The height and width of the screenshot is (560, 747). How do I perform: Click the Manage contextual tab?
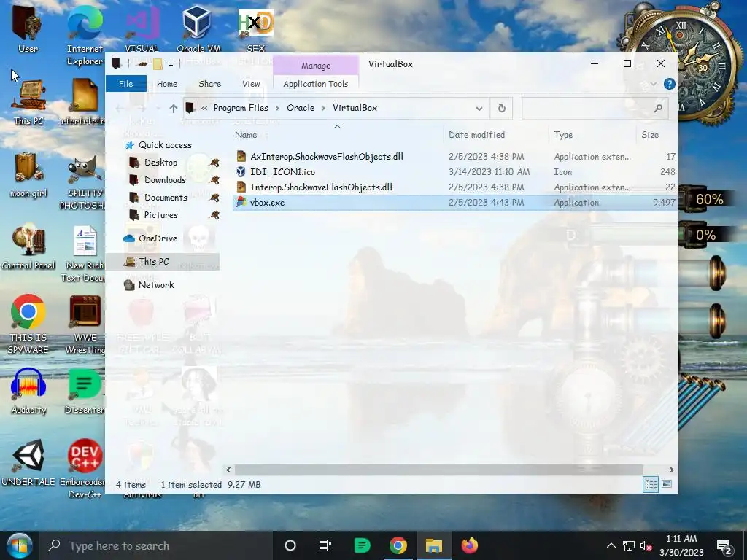[x=315, y=65]
